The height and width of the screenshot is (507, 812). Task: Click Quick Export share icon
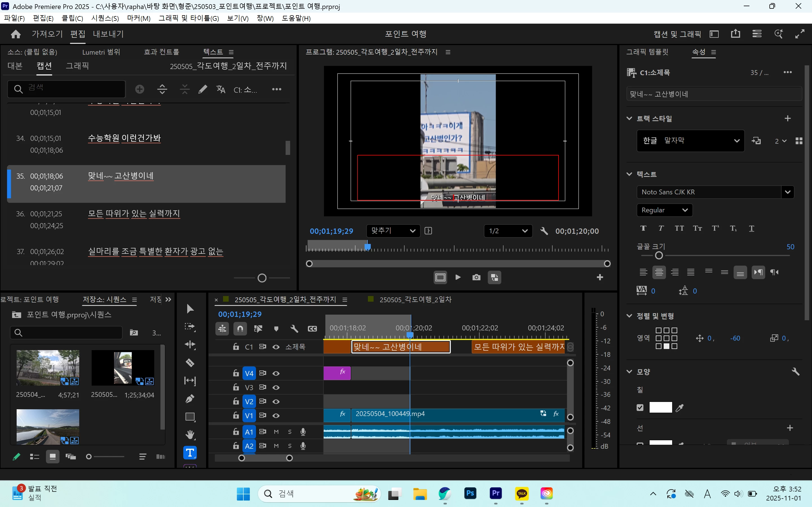tap(735, 34)
